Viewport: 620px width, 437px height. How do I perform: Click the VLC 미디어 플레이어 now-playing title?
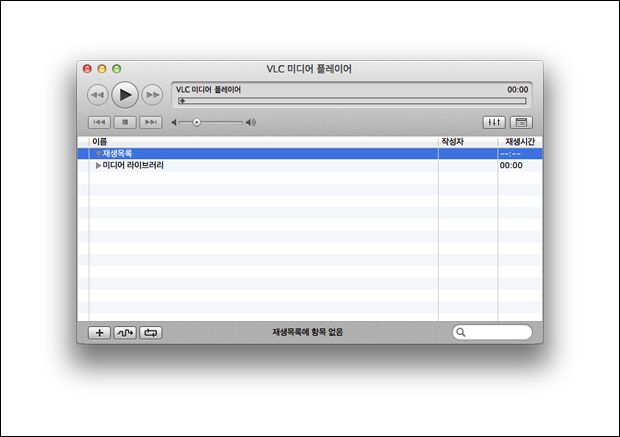(x=208, y=90)
